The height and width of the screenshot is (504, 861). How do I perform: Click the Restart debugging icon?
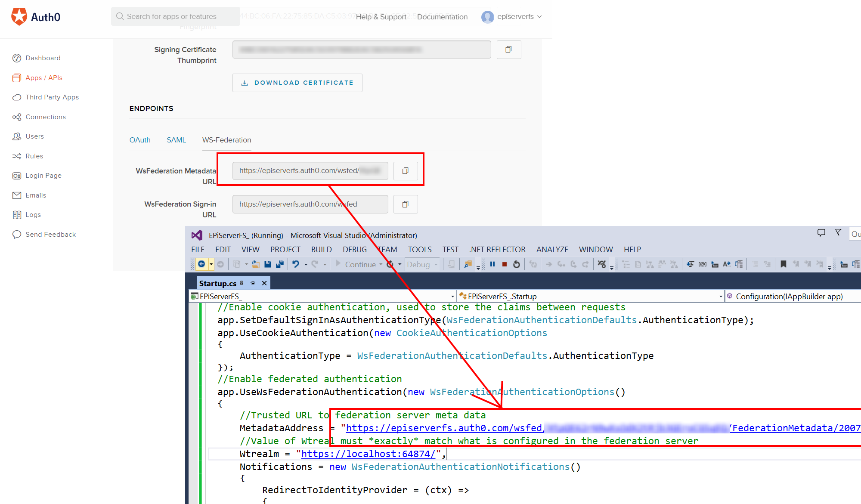coord(517,264)
